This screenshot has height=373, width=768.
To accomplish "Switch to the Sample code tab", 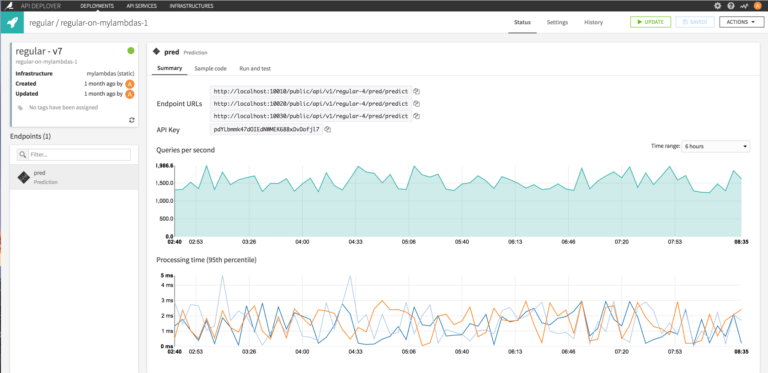I will (211, 69).
